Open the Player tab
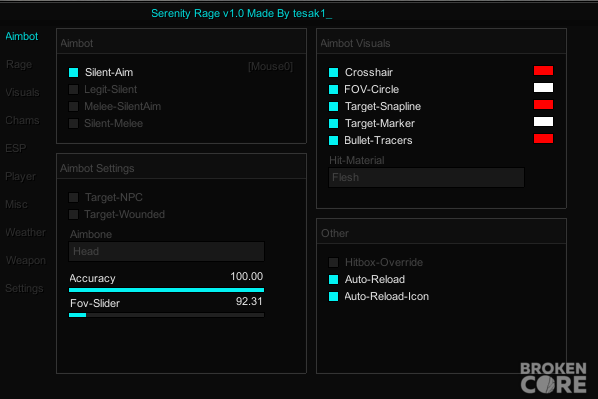Viewport: 598px width, 399px height. pyautogui.click(x=20, y=176)
